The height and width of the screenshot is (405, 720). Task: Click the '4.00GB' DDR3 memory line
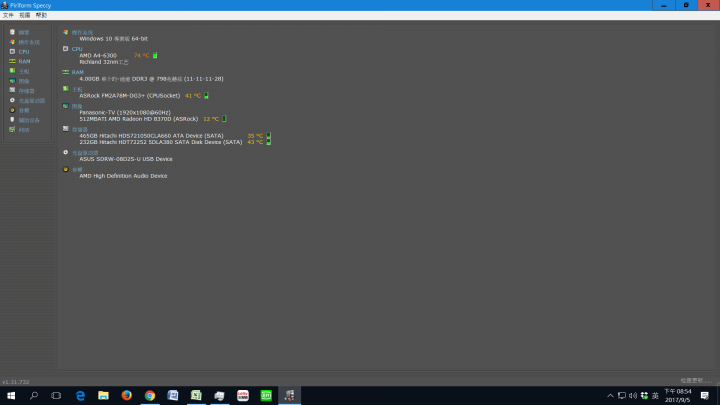152,79
